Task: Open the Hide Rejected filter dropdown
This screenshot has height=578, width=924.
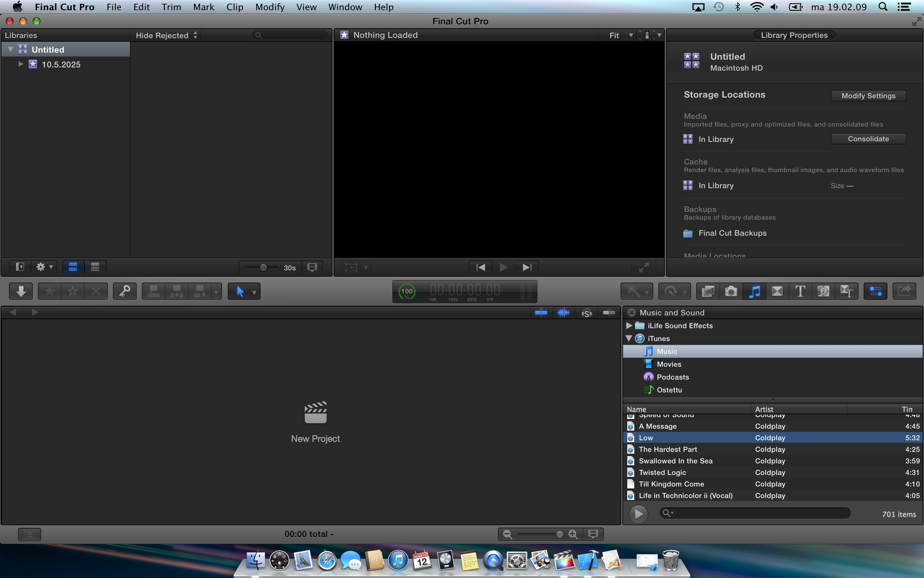Action: click(x=167, y=35)
